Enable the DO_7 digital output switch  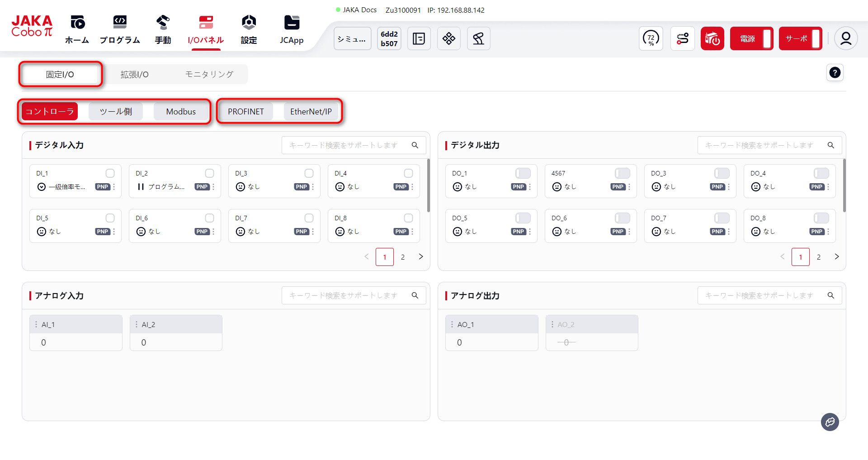coord(722,218)
